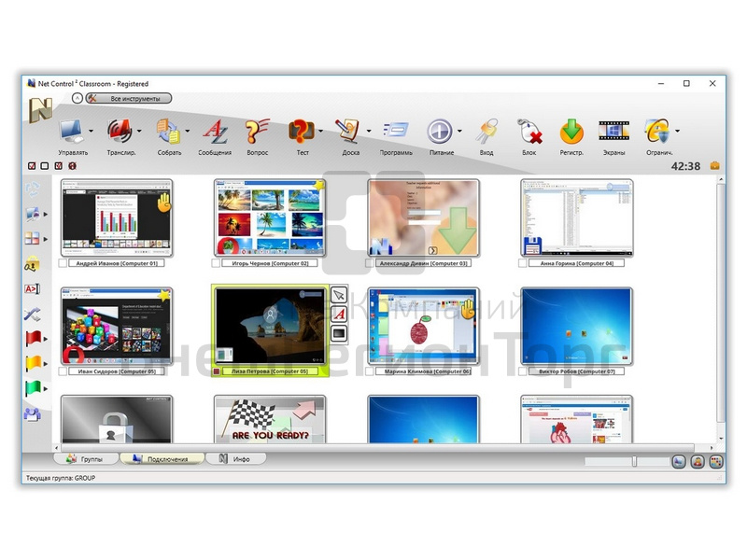Click the red flag icon in sidebar
This screenshot has width=747, height=560.
[33, 339]
